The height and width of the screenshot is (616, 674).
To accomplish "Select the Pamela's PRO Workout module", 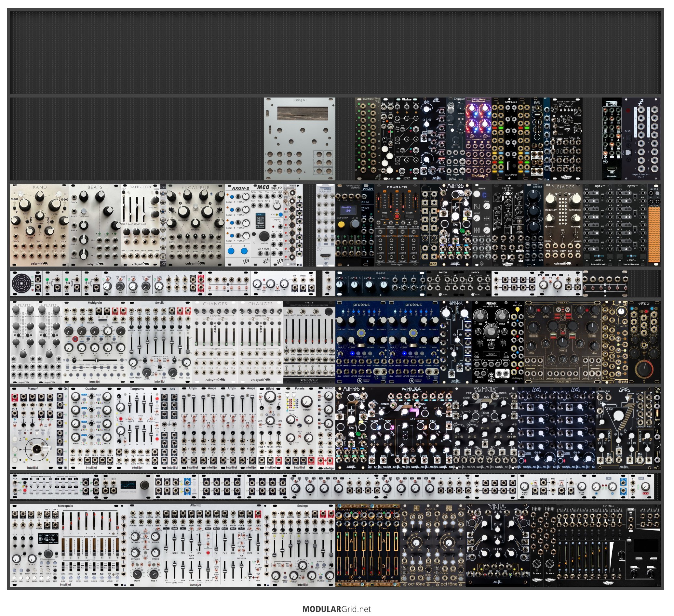I will point(348,225).
